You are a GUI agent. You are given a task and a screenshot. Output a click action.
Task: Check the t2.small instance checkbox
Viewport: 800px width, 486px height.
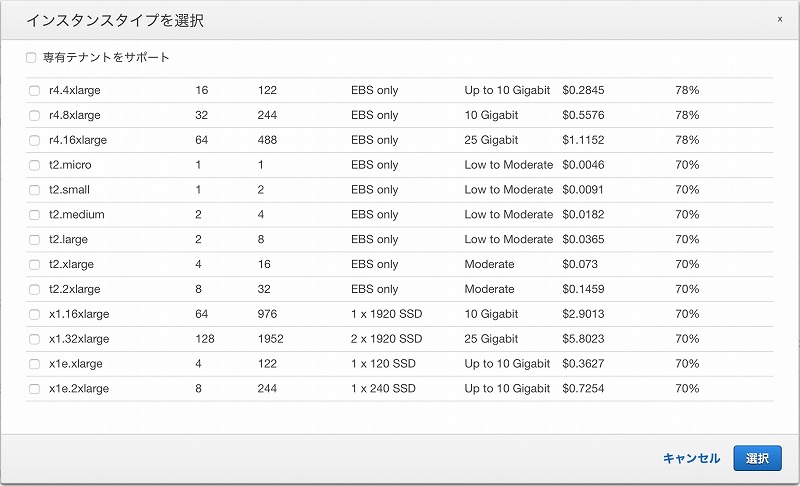(34, 190)
